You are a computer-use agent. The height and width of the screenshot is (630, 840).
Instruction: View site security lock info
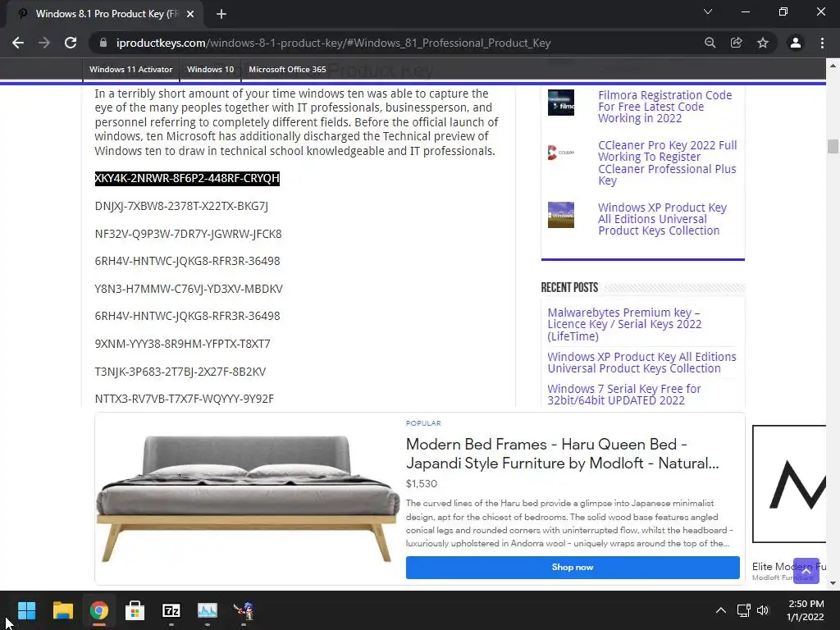tap(103, 43)
